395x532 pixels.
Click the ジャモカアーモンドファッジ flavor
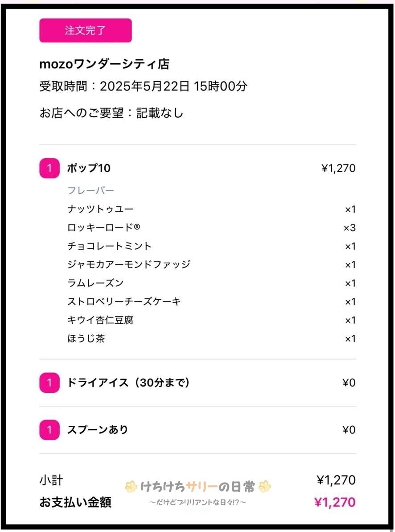129,264
